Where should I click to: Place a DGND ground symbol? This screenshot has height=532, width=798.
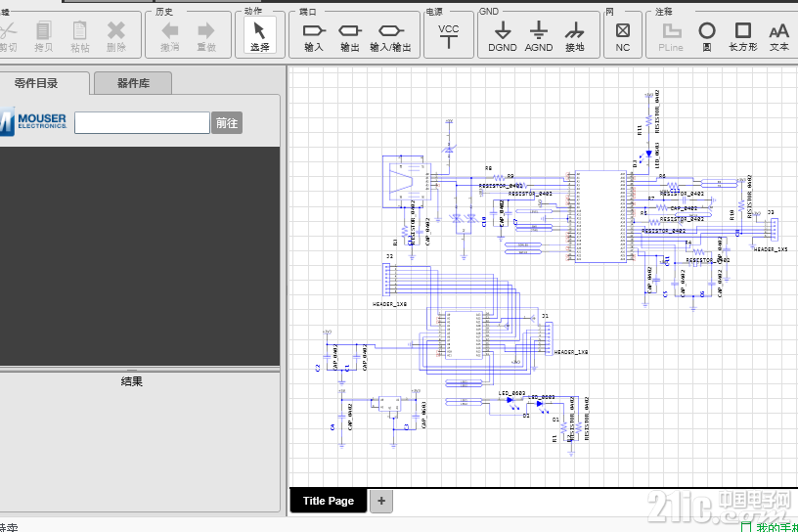click(x=503, y=36)
